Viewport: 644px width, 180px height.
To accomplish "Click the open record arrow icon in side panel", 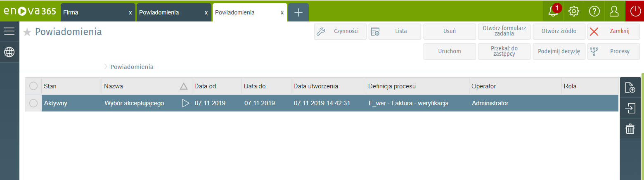I will [630, 108].
